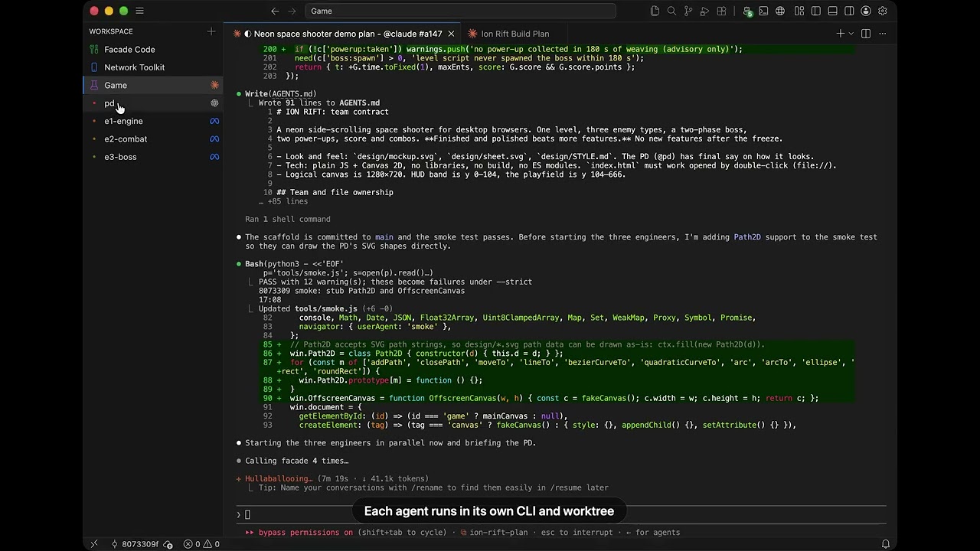This screenshot has width=980, height=551.
Task: Open the agents icon with green badge
Action: tap(747, 11)
